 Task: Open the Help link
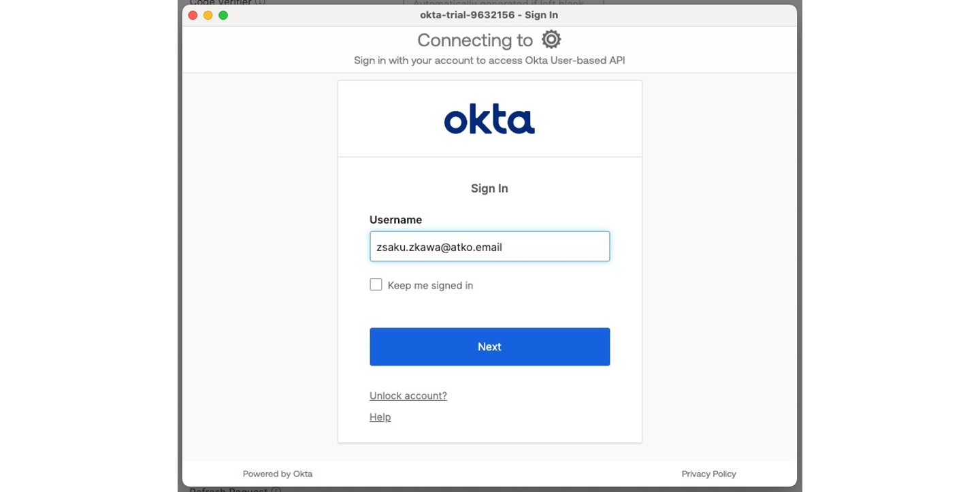pos(380,416)
